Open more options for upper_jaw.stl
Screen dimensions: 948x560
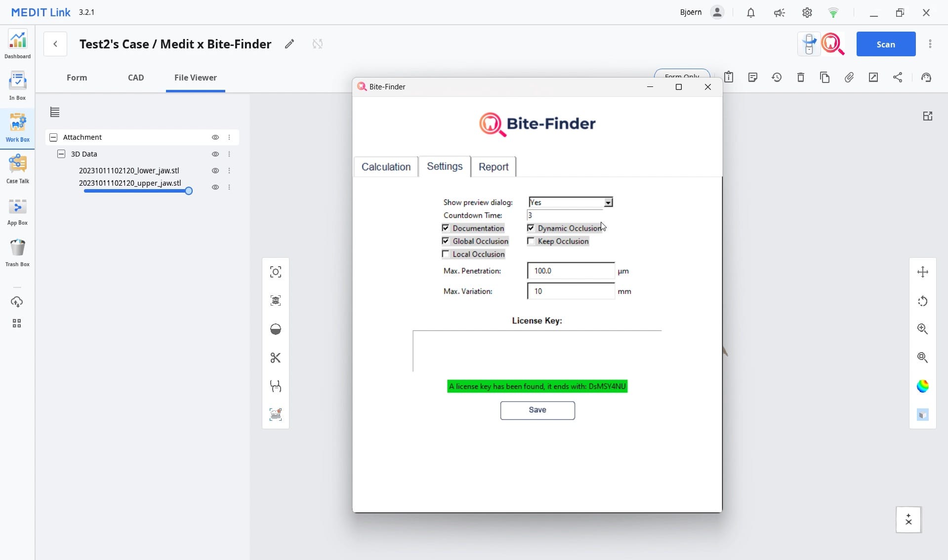coord(229,187)
